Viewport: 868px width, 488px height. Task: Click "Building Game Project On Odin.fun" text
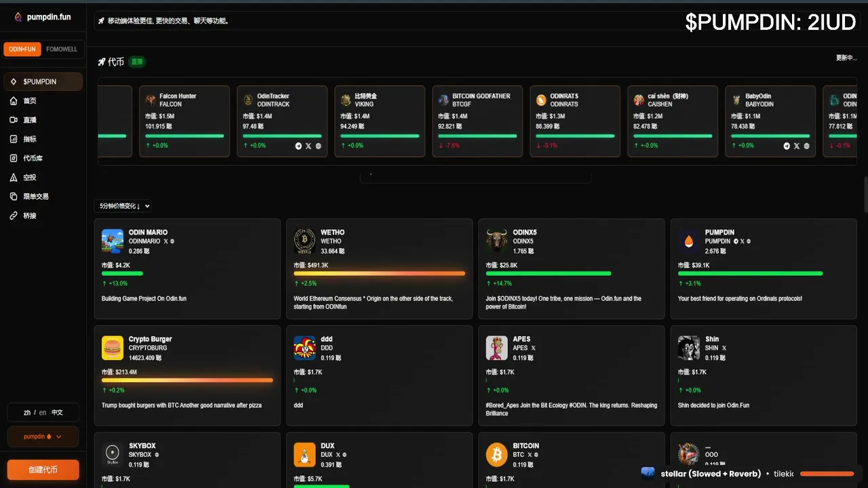[x=144, y=298]
